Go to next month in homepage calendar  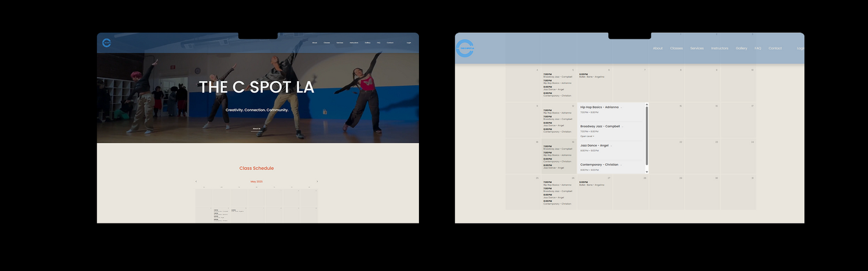coord(317,181)
